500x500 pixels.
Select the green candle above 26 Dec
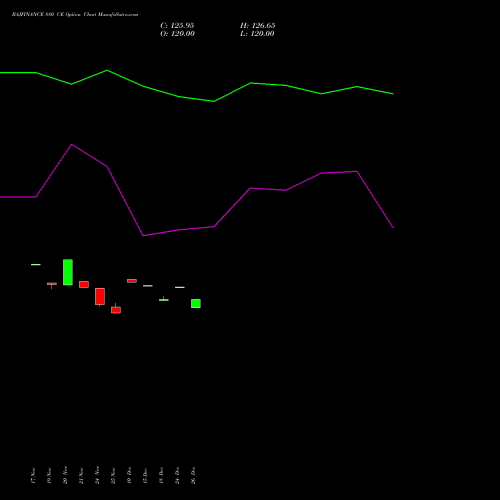196,303
